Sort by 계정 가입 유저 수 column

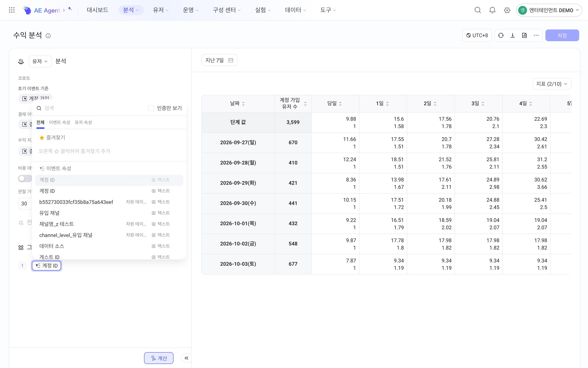(305, 104)
